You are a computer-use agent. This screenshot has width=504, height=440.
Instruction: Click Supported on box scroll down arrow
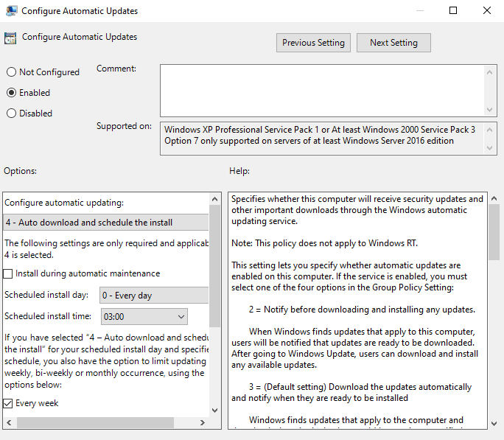[489, 148]
